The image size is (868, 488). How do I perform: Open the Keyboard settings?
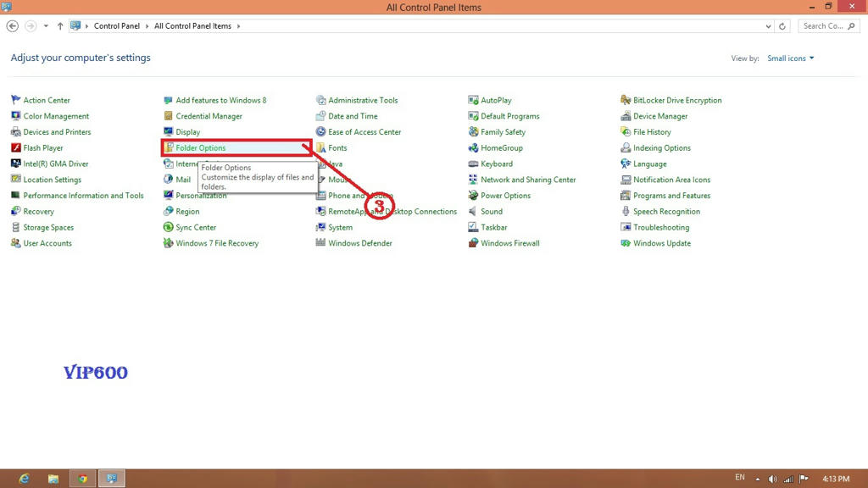coord(497,164)
